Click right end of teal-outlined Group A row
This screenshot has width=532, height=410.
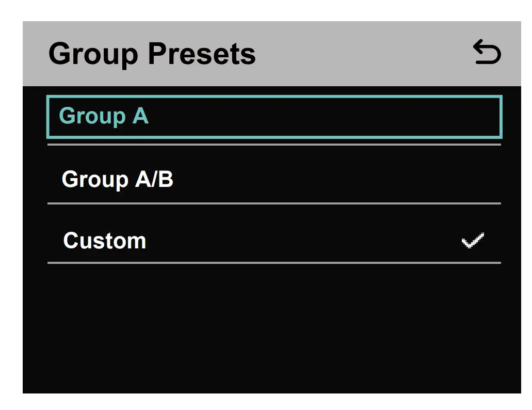464,117
